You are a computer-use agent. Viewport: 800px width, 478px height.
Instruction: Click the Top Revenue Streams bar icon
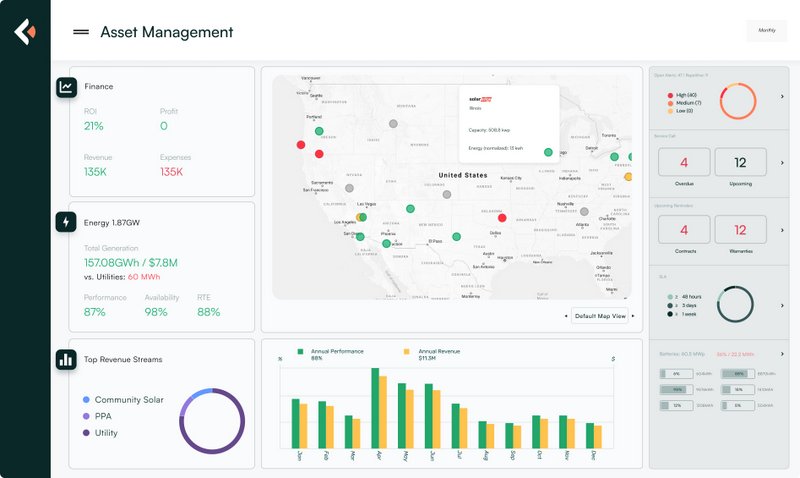click(66, 359)
